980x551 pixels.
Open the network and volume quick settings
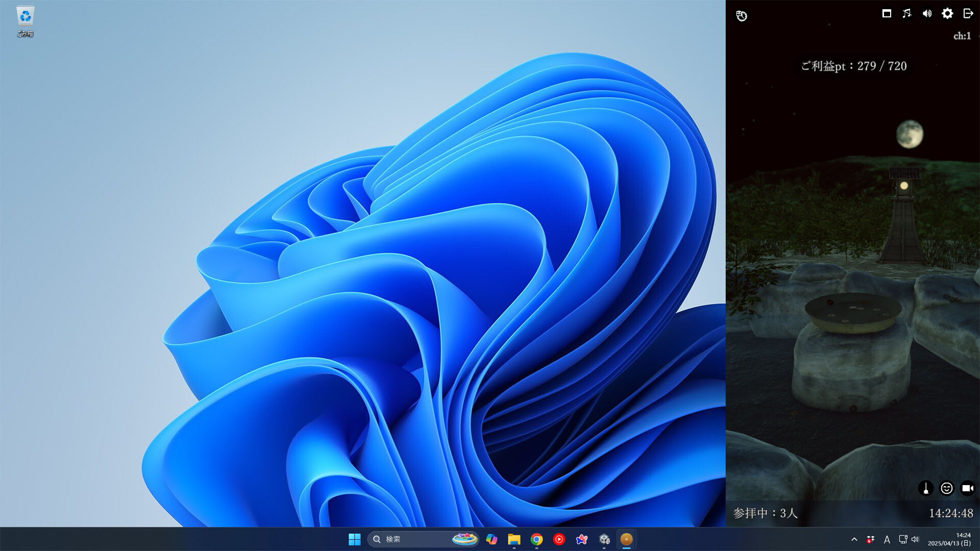pos(909,539)
